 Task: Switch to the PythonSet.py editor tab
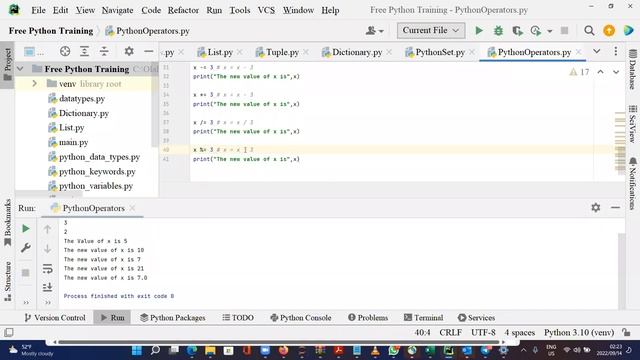click(x=440, y=52)
